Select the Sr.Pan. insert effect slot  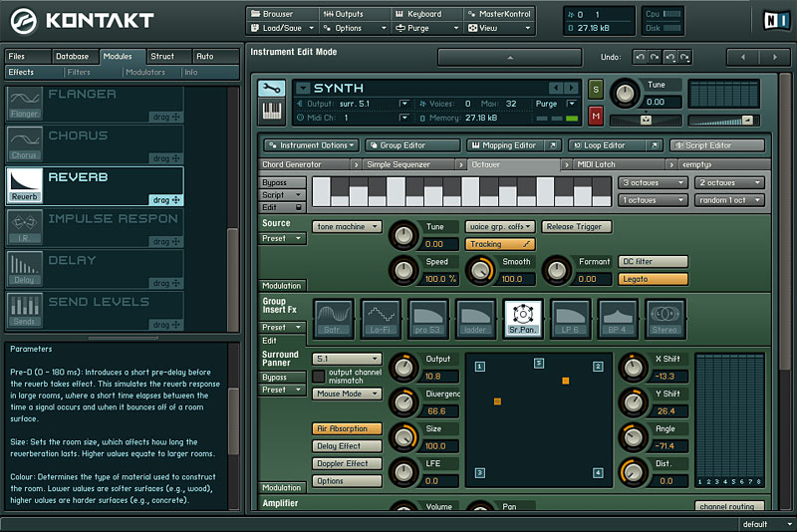(x=522, y=319)
